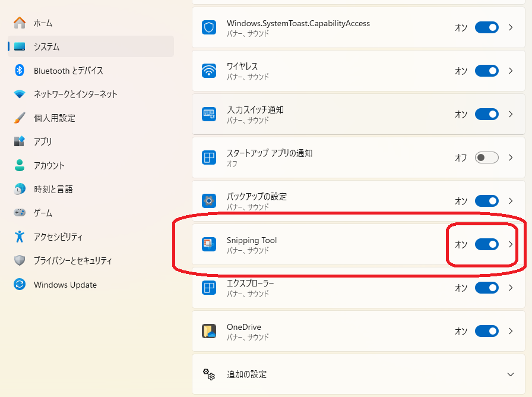This screenshot has height=397, width=532.
Task: Open スタートアップ アプリの通知 details chevron
Action: (x=511, y=157)
